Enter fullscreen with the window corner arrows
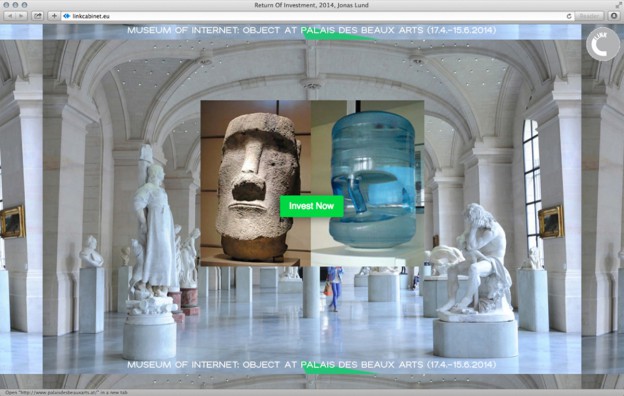The width and height of the screenshot is (624, 396). [x=619, y=5]
